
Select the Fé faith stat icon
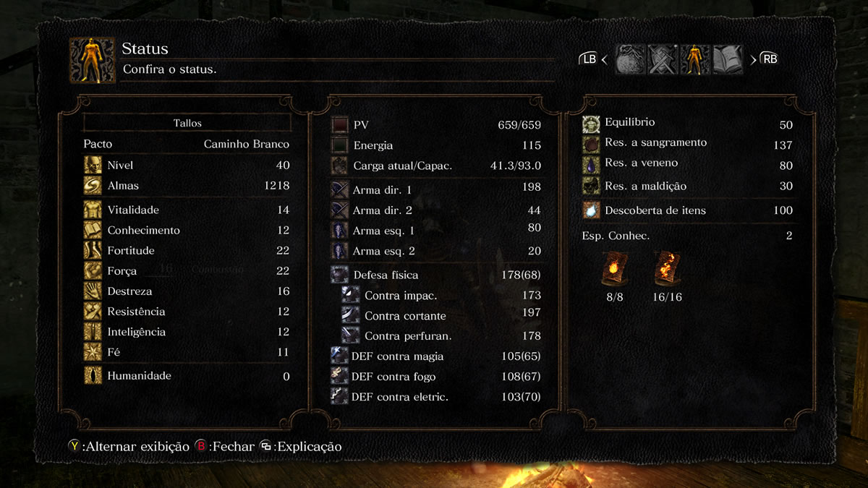pyautogui.click(x=93, y=353)
